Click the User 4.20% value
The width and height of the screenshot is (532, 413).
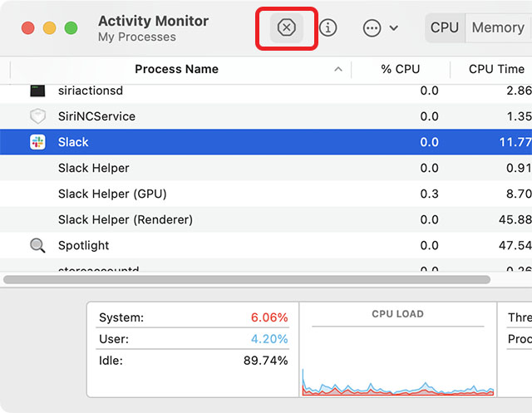(x=269, y=339)
